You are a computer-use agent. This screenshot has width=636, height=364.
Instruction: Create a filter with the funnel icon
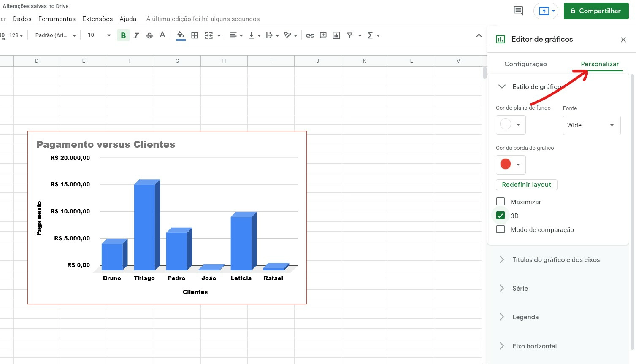coord(350,35)
